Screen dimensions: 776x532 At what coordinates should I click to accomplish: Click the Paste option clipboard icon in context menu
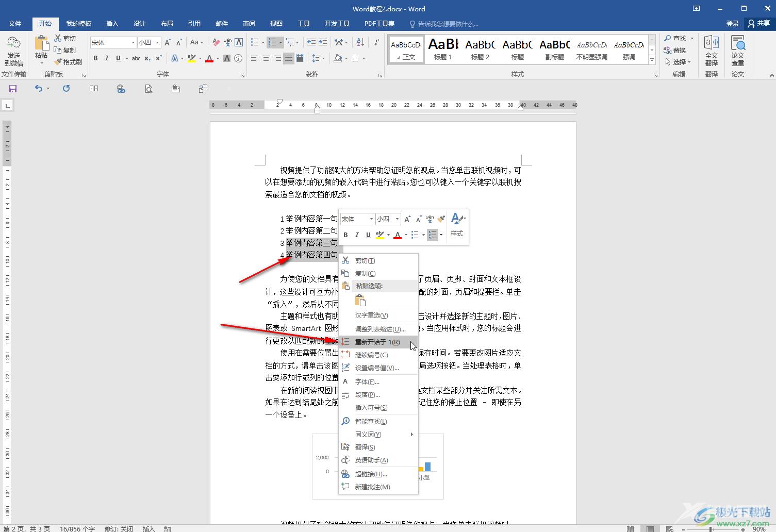click(360, 300)
